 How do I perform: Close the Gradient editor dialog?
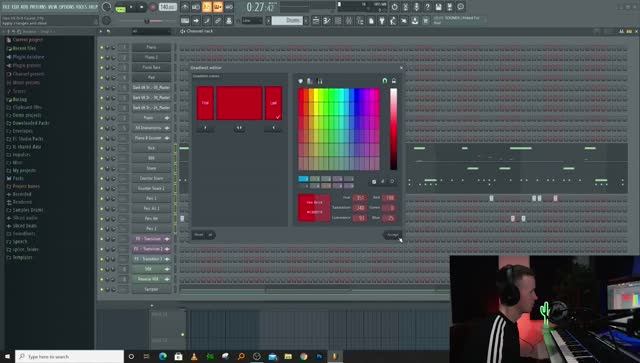coord(401,68)
